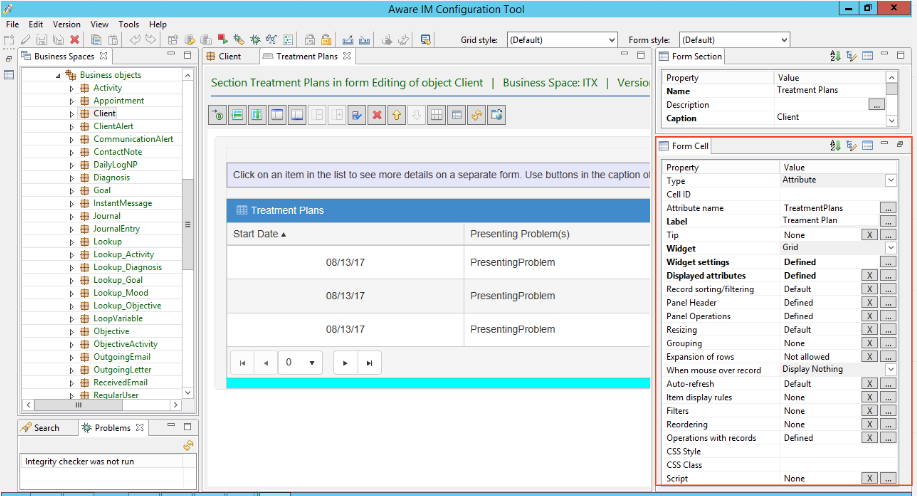917x496 pixels.
Task: Open the Grid style dropdown
Action: (561, 40)
